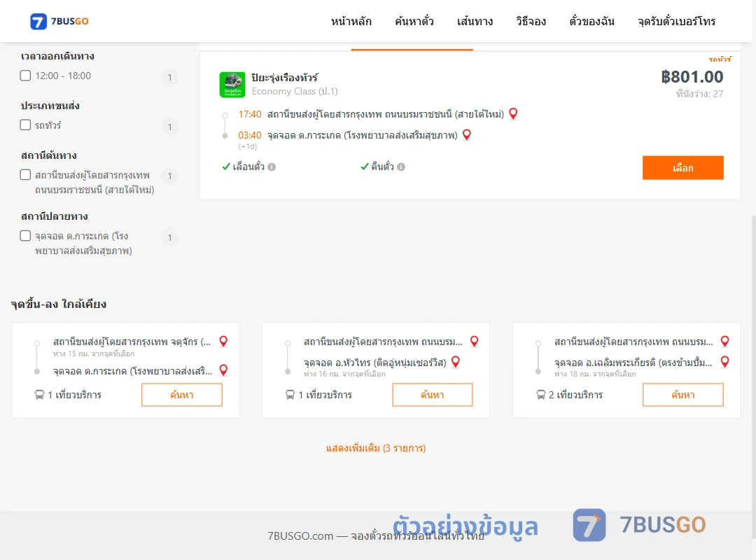Open top map pin in หัวไทร route card

tap(475, 342)
